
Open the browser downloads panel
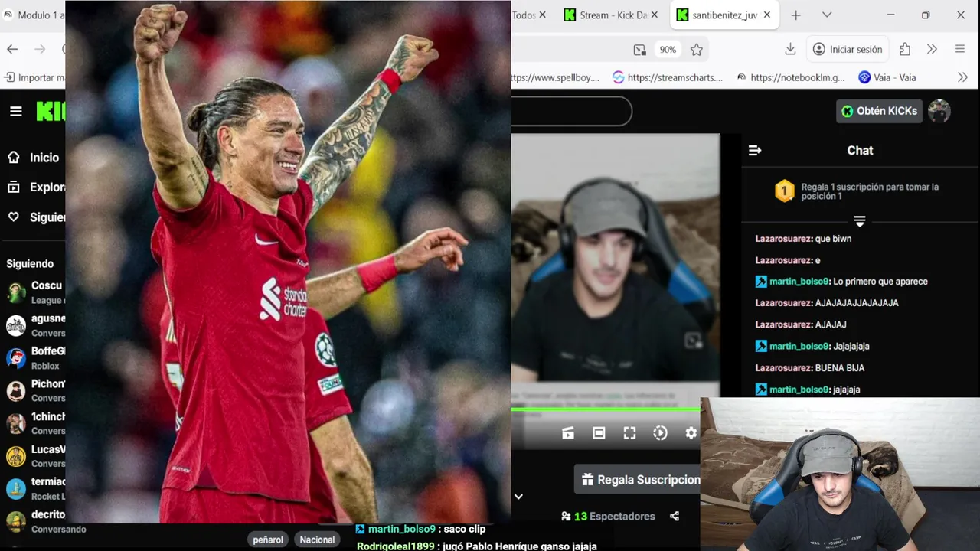click(x=790, y=49)
